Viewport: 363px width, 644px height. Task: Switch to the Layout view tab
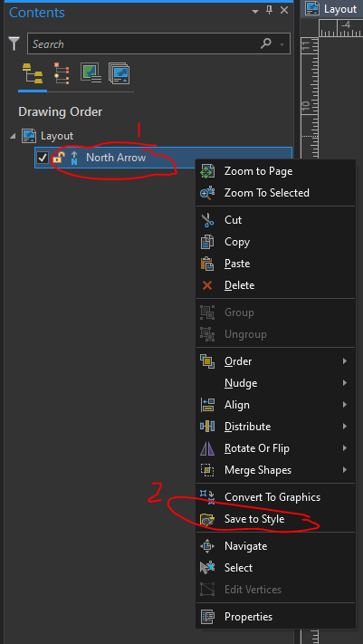coord(332,9)
